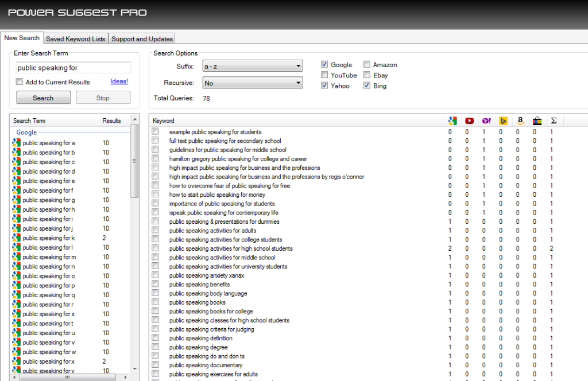Open the Ideas! link
588x381 pixels.
[119, 81]
